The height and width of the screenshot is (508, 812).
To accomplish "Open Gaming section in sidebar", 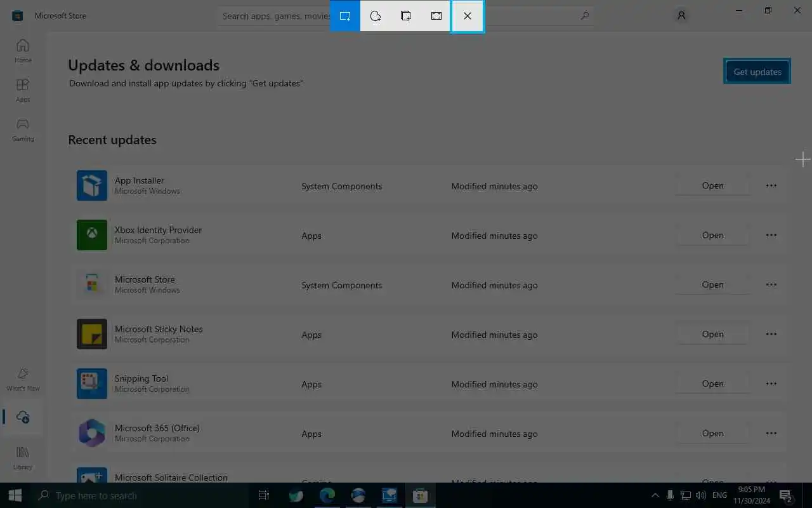I will pyautogui.click(x=23, y=130).
